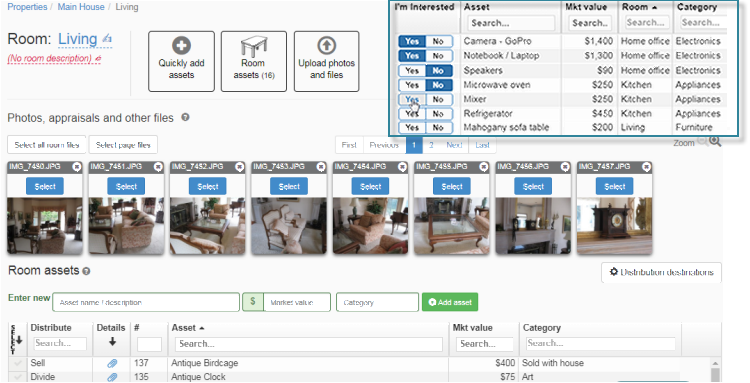Click the zoom in magnifier icon

[x=715, y=142]
